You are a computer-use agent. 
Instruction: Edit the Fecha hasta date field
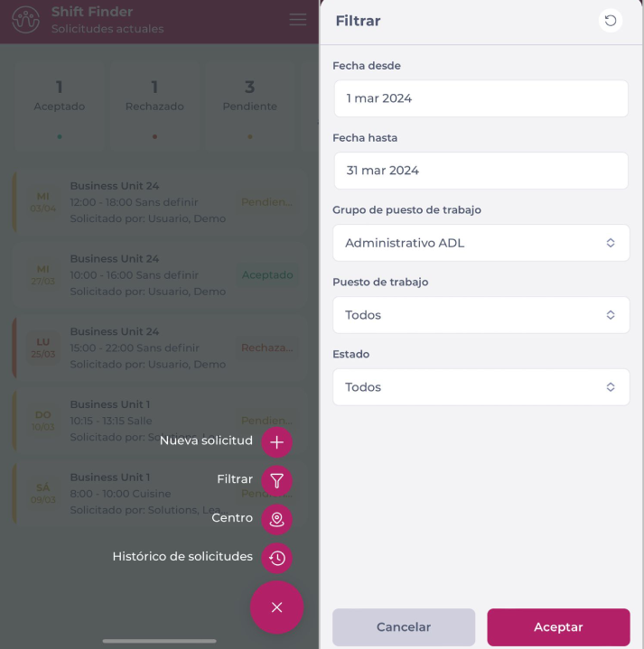(481, 171)
